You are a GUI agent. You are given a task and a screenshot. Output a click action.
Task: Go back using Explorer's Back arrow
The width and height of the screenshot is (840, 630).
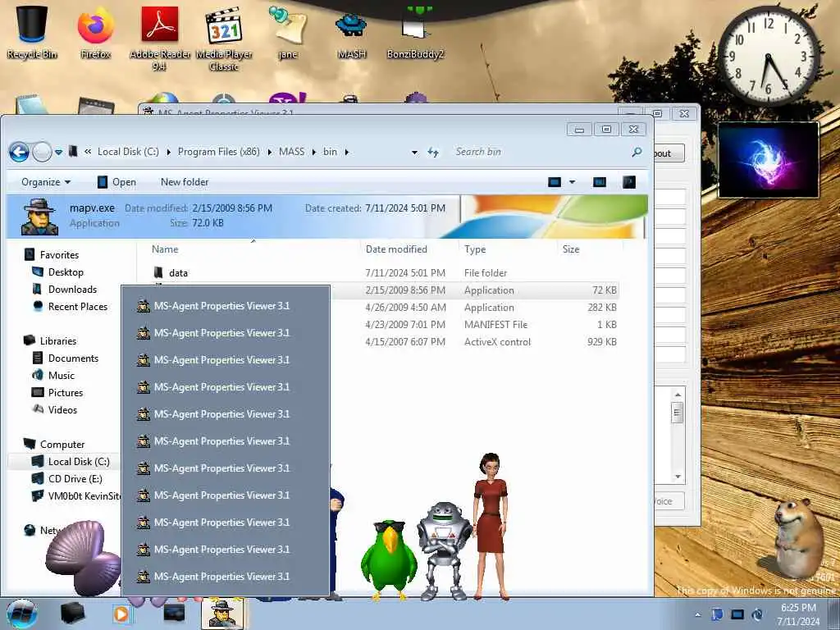coord(20,152)
